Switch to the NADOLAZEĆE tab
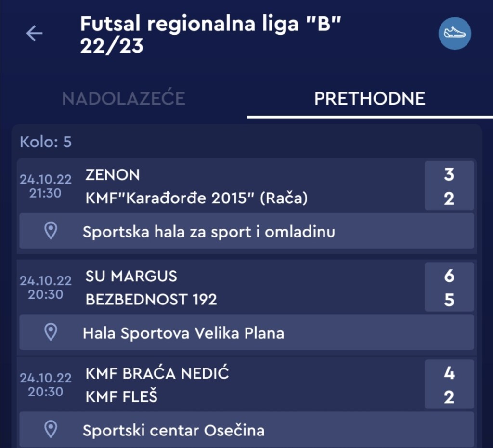The height and width of the screenshot is (448, 493). click(123, 99)
